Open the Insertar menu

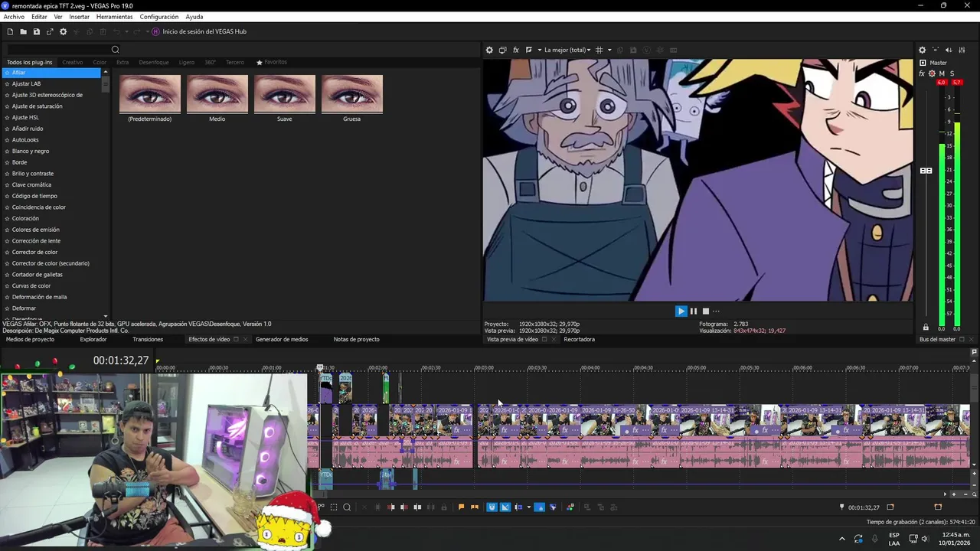pos(79,16)
